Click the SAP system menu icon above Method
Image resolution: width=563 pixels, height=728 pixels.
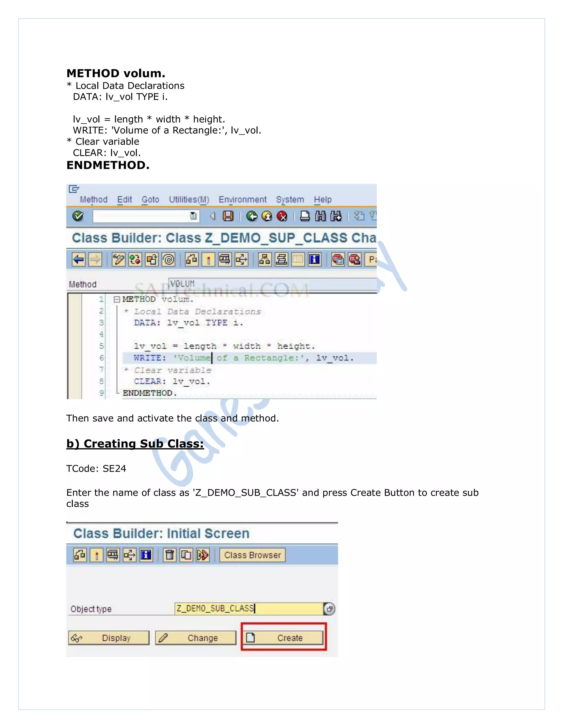pyautogui.click(x=74, y=189)
